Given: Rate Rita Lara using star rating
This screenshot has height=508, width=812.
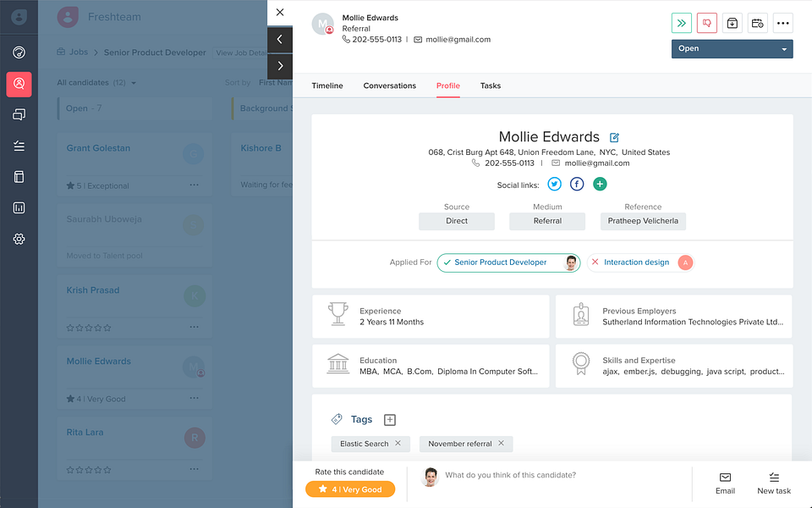Looking at the screenshot, I should (89, 470).
